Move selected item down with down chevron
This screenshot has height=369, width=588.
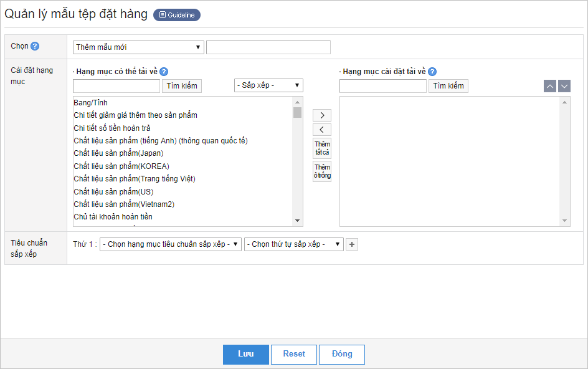coord(564,86)
